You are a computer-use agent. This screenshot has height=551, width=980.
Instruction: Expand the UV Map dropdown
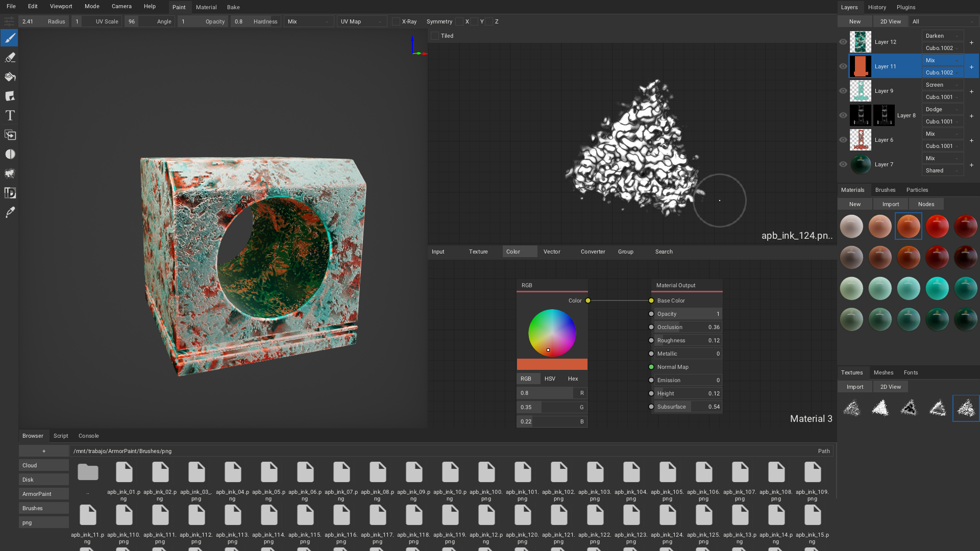pyautogui.click(x=361, y=21)
